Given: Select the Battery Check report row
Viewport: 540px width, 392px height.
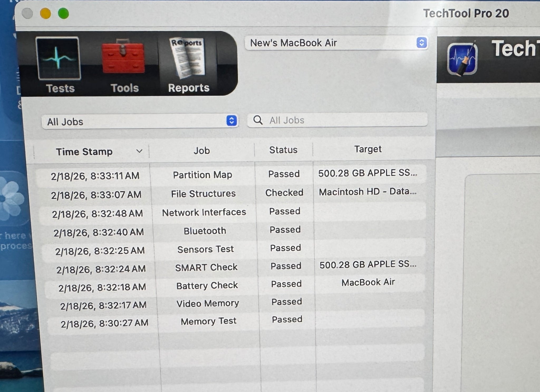Looking at the screenshot, I should tap(207, 286).
